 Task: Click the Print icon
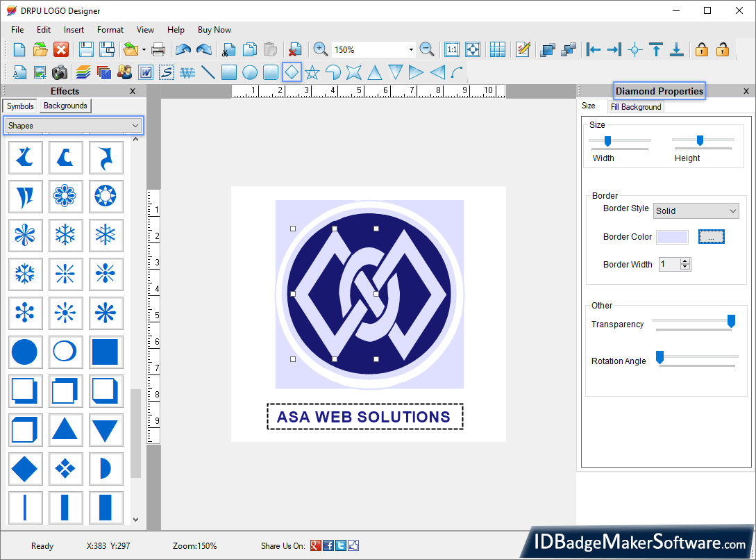[x=158, y=49]
